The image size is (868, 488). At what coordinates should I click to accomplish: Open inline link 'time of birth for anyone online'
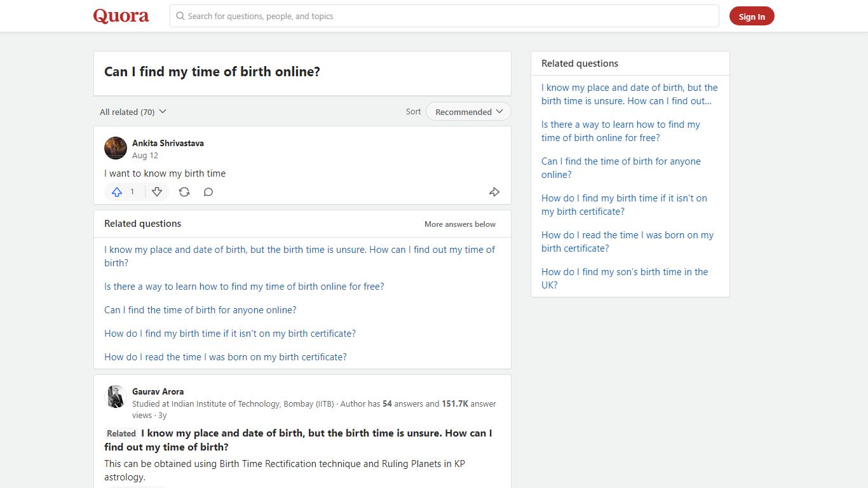click(200, 310)
